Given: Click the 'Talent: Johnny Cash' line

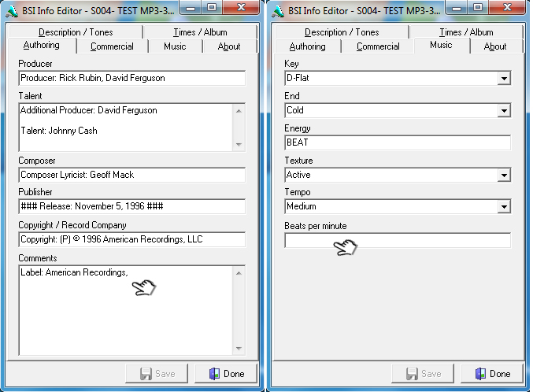Looking at the screenshot, I should pyautogui.click(x=59, y=131).
